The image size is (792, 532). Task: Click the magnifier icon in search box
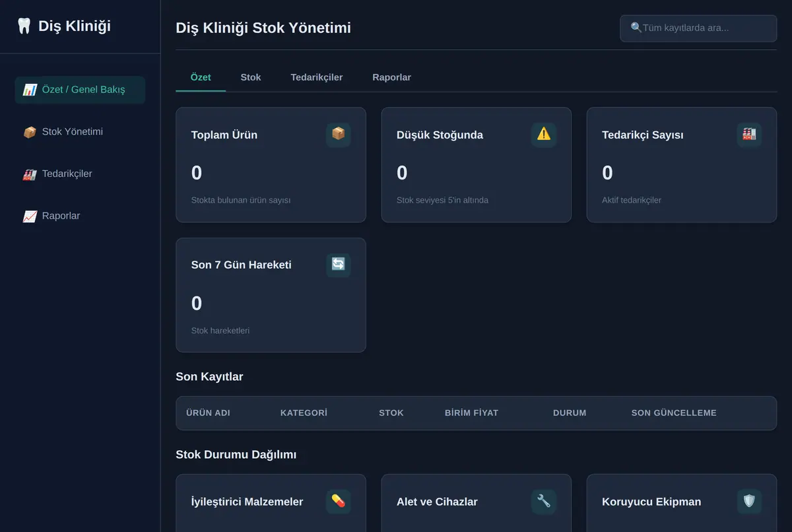point(636,28)
